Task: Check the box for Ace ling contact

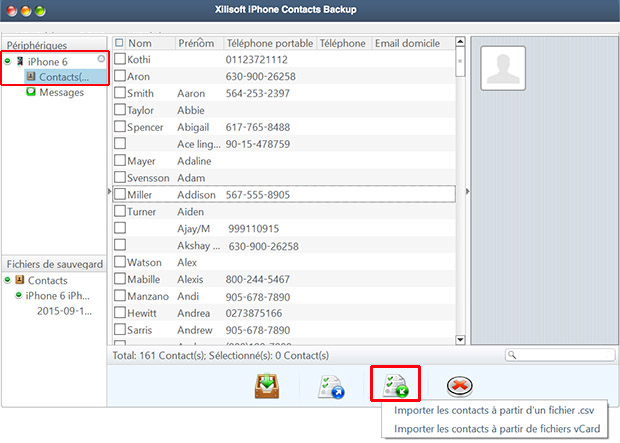Action: pos(120,143)
